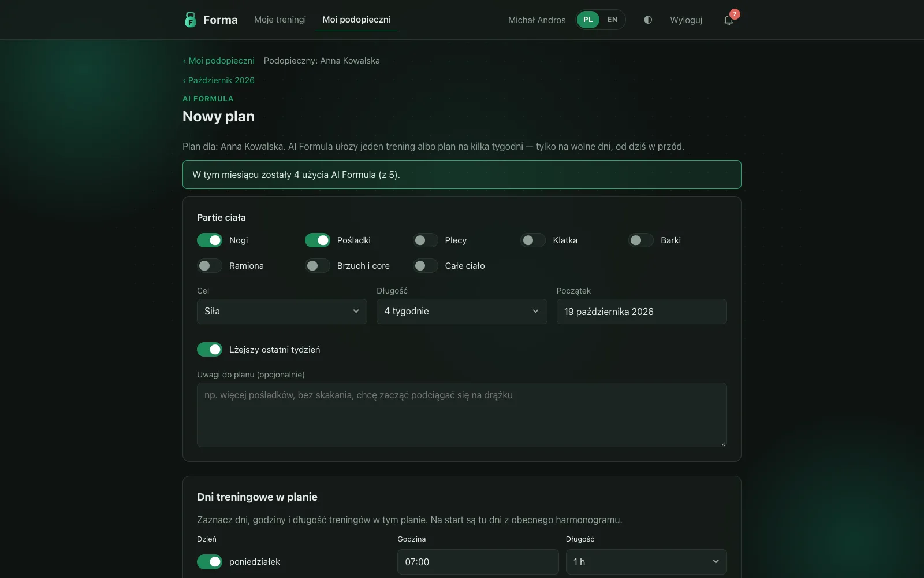Click the Forma brand name
Viewport: 924px width, 578px height.
coord(221,20)
